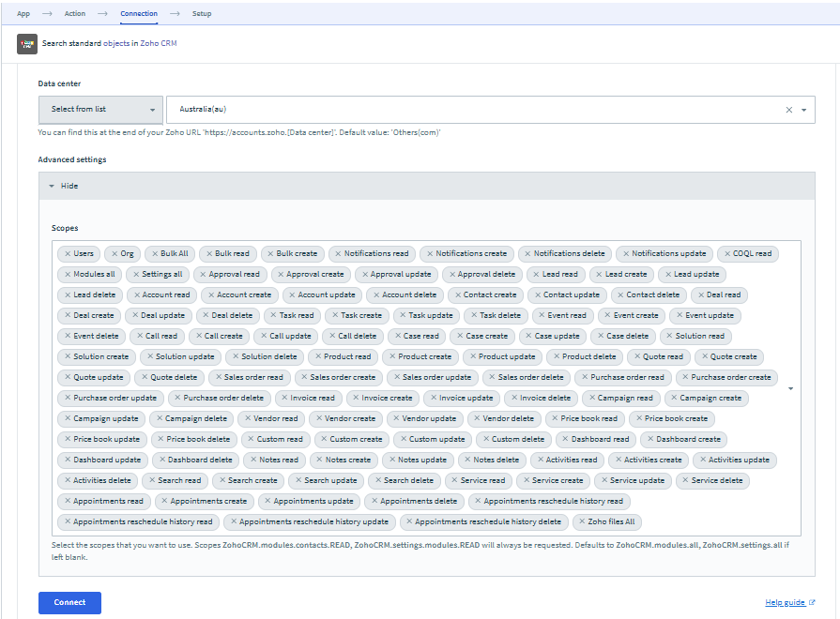Open the Scopes multi-select dropdown arrow
Image resolution: width=840 pixels, height=619 pixels.
click(790, 388)
